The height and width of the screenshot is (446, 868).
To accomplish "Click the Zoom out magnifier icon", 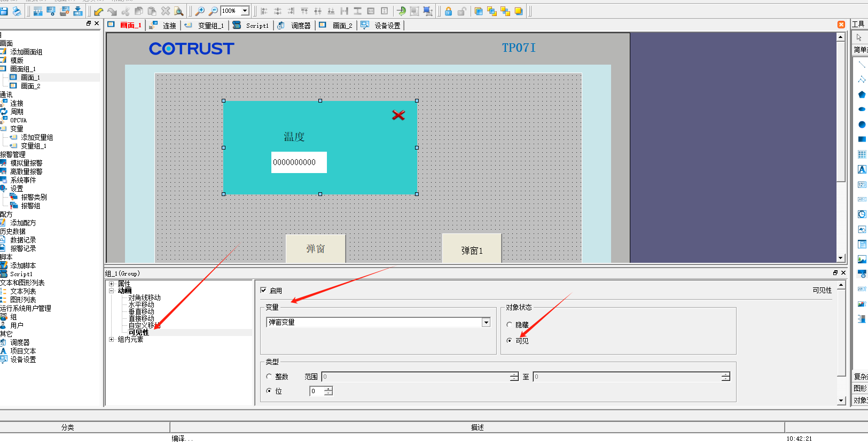I will pyautogui.click(x=213, y=11).
